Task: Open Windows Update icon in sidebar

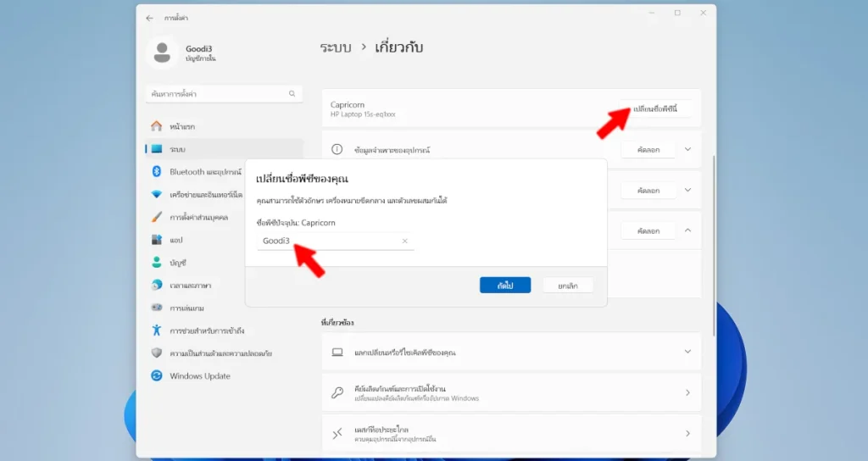Action: pyautogui.click(x=156, y=375)
